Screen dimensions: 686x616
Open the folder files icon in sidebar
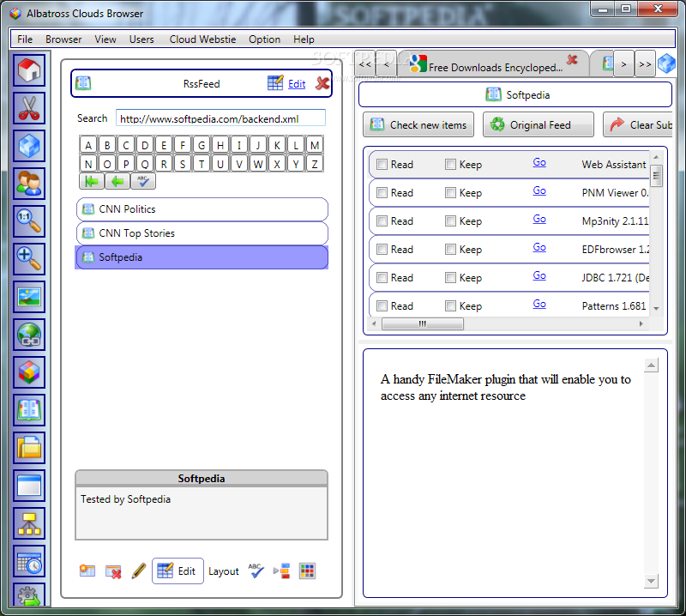coord(29,448)
